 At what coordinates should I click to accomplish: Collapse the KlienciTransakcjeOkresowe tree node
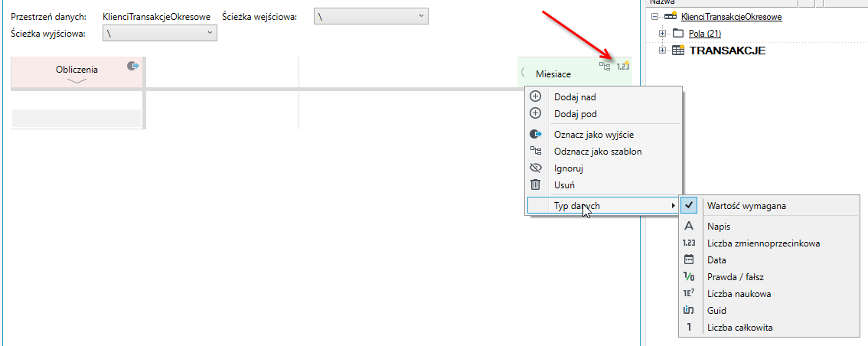click(656, 17)
